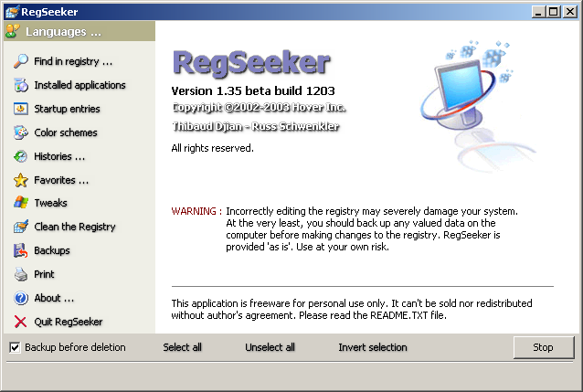
Task: Click the Startup entries icon
Action: click(x=20, y=109)
